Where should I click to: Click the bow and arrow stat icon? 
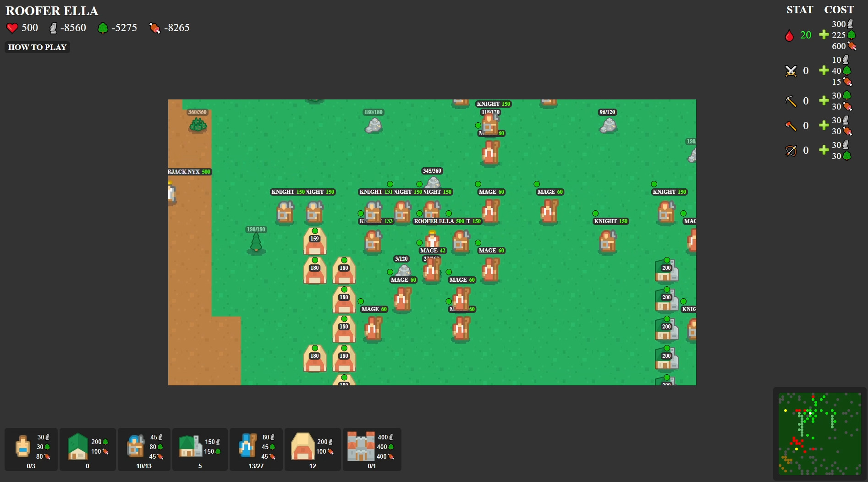tap(791, 150)
